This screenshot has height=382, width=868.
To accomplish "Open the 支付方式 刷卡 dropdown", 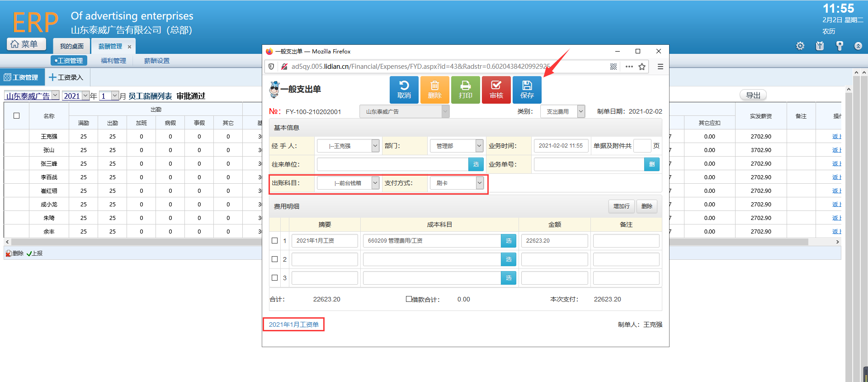I will tap(457, 183).
